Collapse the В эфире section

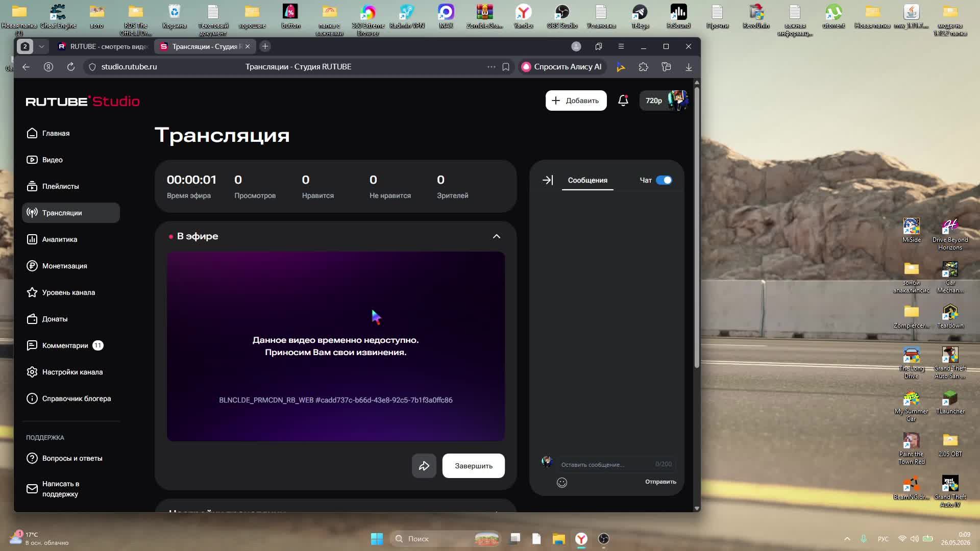(496, 236)
